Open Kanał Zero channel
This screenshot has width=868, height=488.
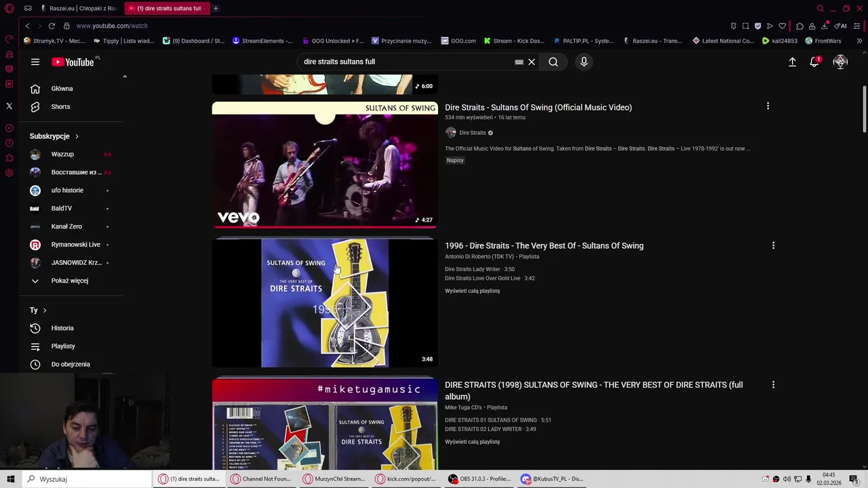pos(66,226)
